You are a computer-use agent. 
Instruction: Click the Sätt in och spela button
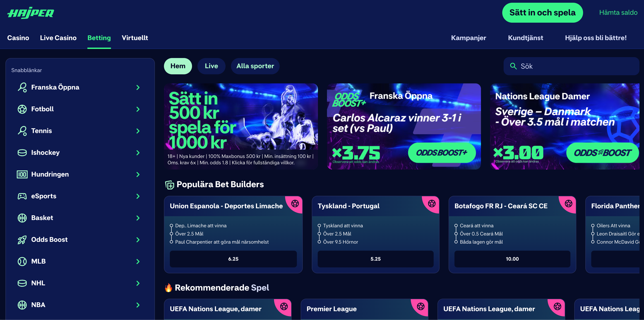coord(542,12)
